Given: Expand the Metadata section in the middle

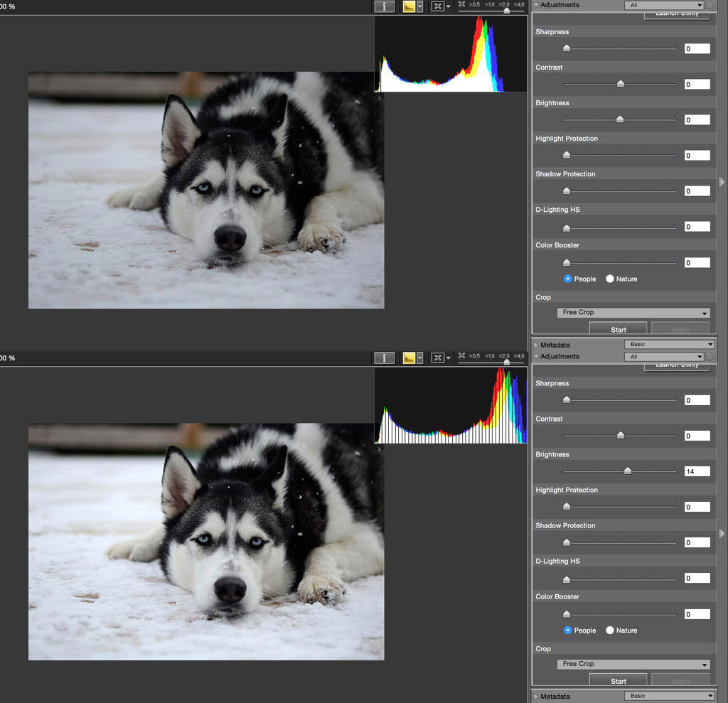Looking at the screenshot, I should [536, 345].
